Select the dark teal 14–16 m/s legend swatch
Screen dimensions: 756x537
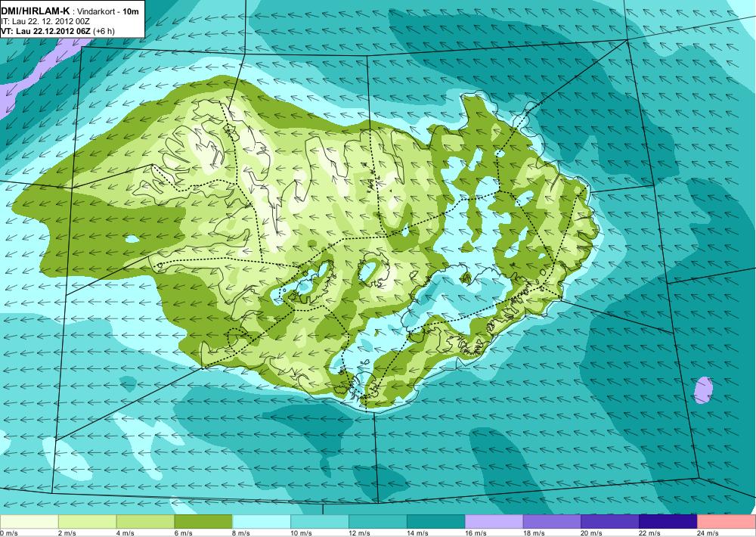click(x=436, y=522)
